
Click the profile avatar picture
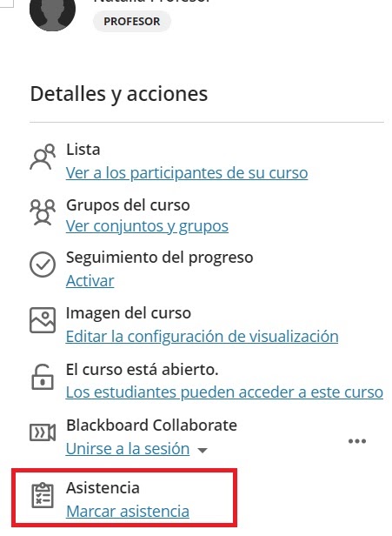52,14
